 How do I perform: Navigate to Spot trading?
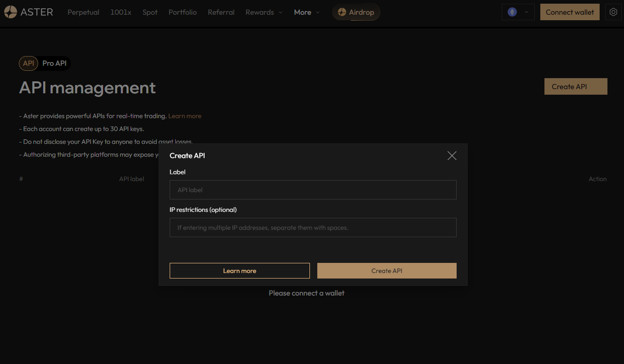coord(150,12)
